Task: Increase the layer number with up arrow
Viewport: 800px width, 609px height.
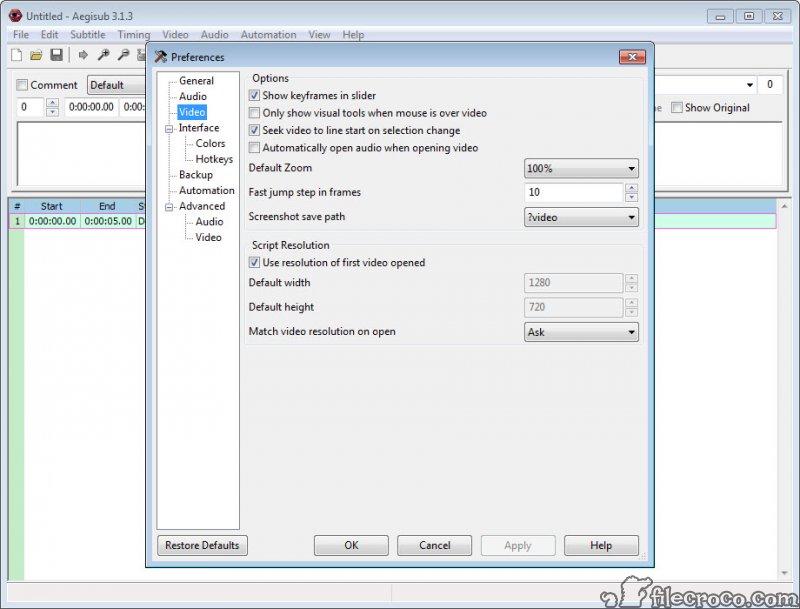Action: click(x=52, y=103)
